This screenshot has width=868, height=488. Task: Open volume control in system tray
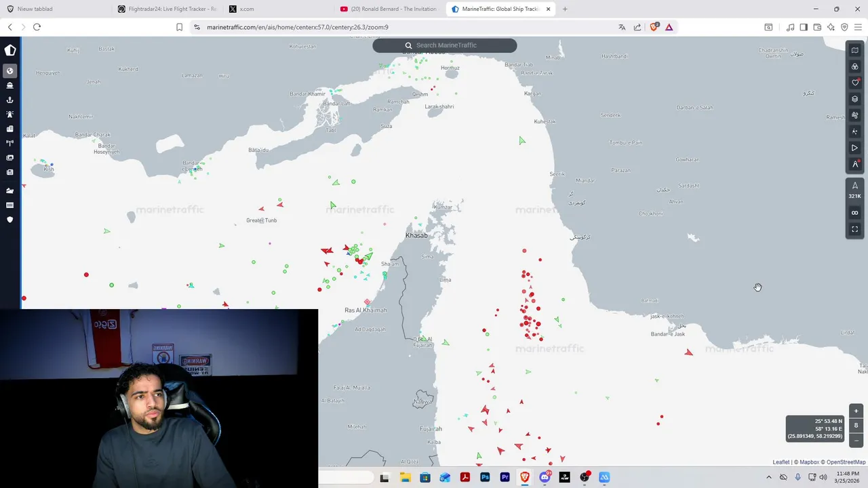tap(823, 477)
